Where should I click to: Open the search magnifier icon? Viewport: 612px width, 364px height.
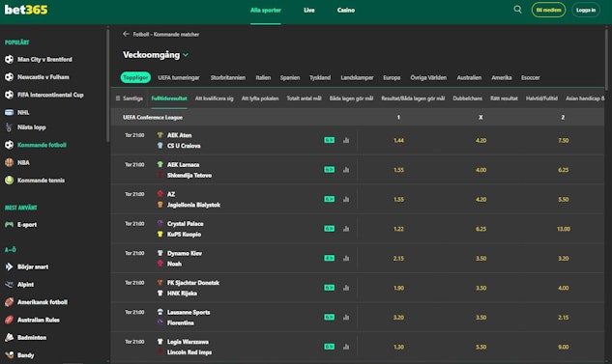(517, 10)
